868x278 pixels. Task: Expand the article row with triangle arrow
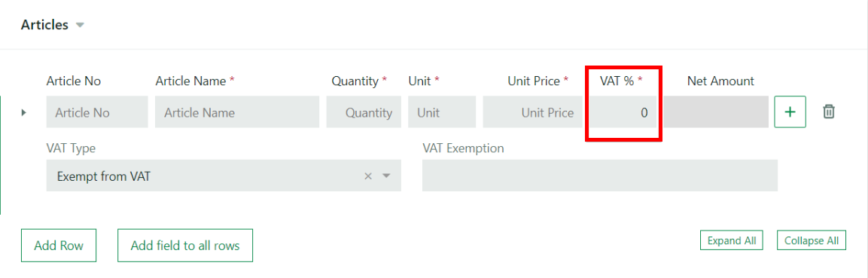pyautogui.click(x=24, y=112)
